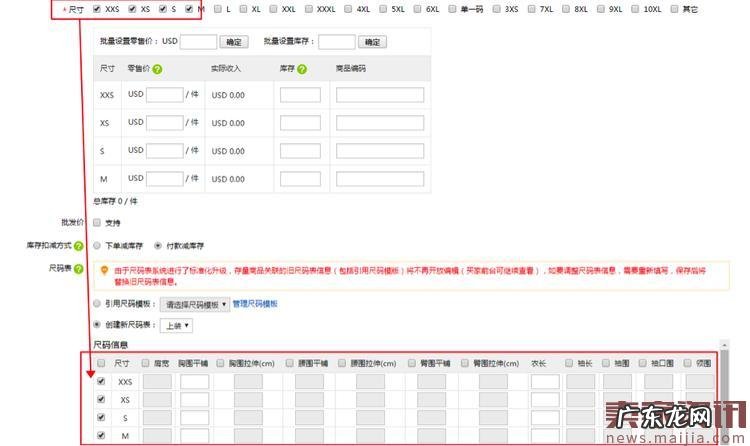750x446 pixels.
Task: Click 胸围平铺 input in XXS row
Action: [195, 382]
